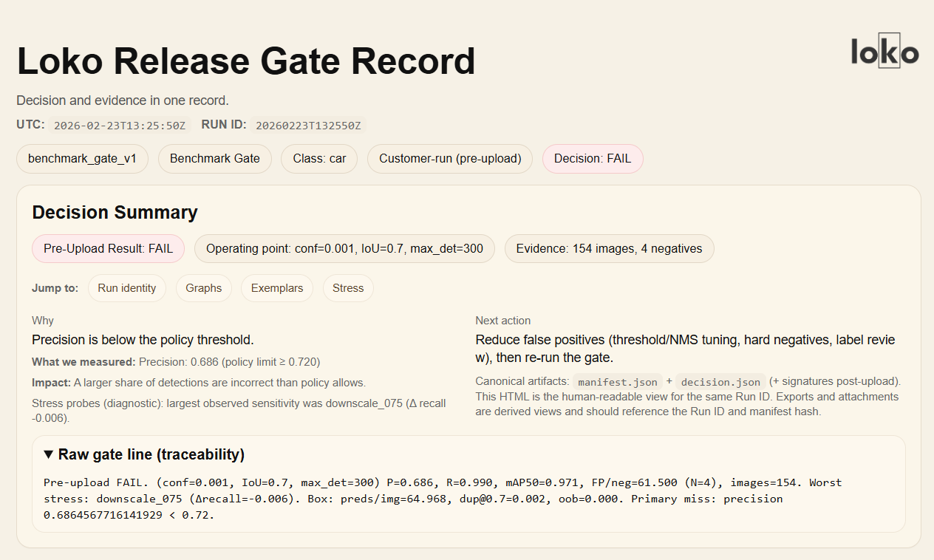934x560 pixels.
Task: Click the Decision Summary heading
Action: [x=115, y=213]
